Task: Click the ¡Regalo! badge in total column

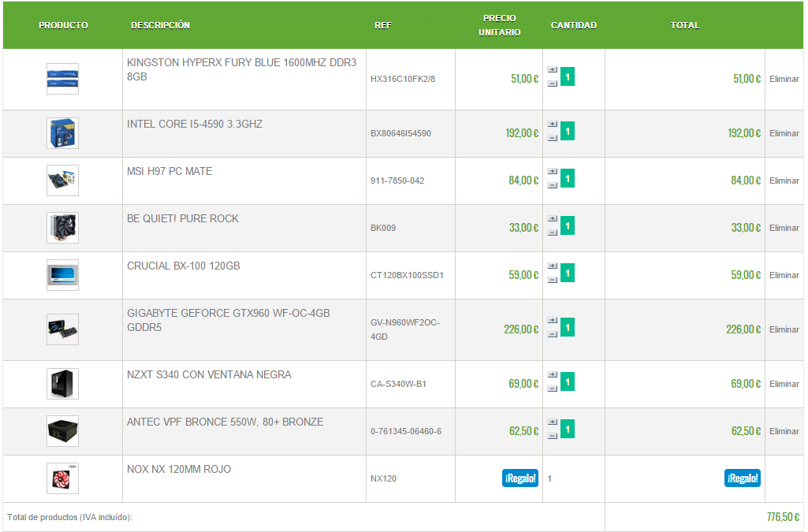Action: (742, 478)
